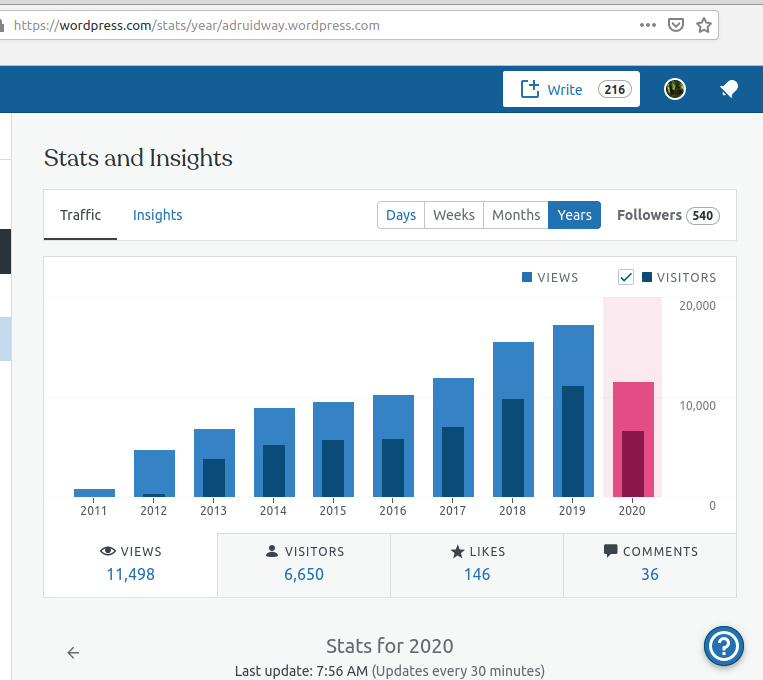The width and height of the screenshot is (763, 680).
Task: Open the user profile avatar
Action: click(675, 89)
